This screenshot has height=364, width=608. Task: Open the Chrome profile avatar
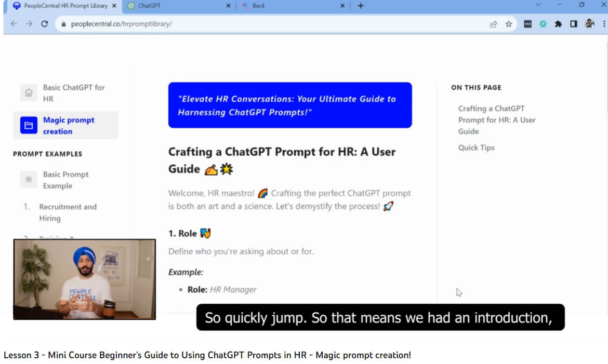click(x=589, y=24)
